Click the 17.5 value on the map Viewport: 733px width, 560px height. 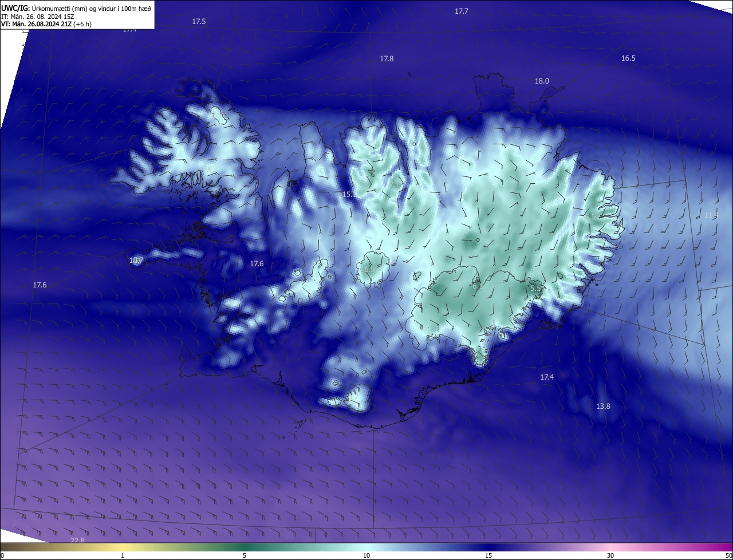[199, 21]
